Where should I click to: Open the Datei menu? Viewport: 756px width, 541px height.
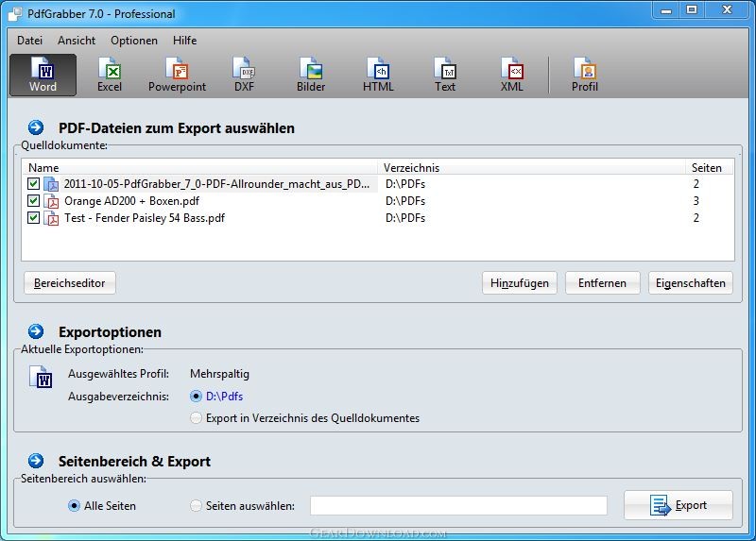tap(30, 41)
